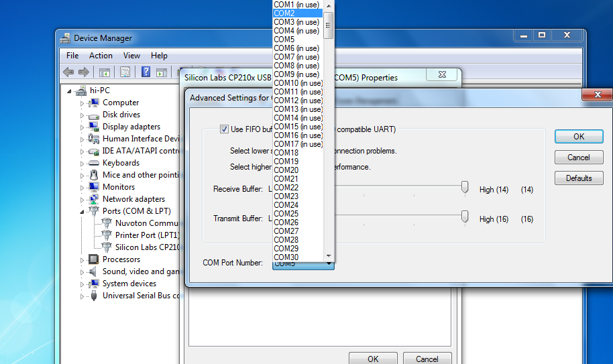Expand the Keyboards node triangle

[x=82, y=164]
